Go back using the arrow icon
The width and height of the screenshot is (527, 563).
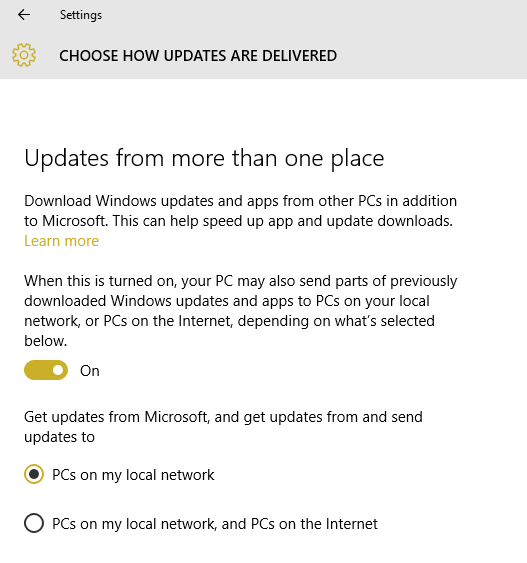point(24,15)
